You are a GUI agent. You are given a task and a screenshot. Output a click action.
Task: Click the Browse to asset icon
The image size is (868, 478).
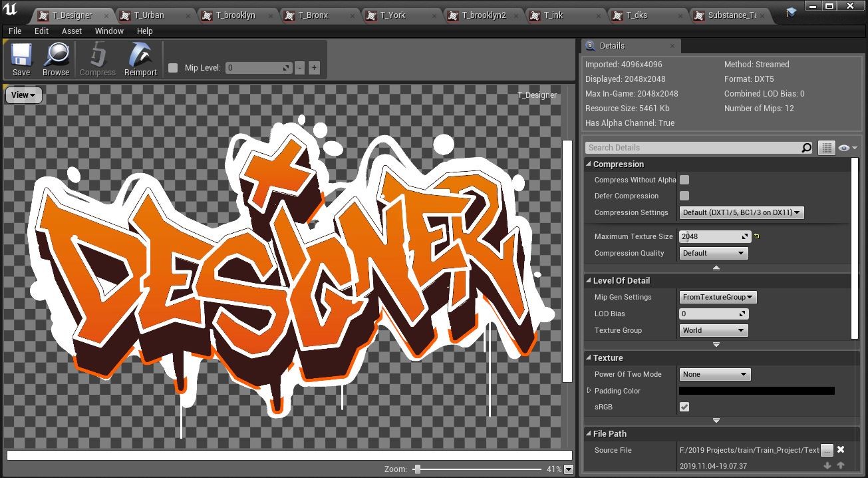pyautogui.click(x=56, y=59)
